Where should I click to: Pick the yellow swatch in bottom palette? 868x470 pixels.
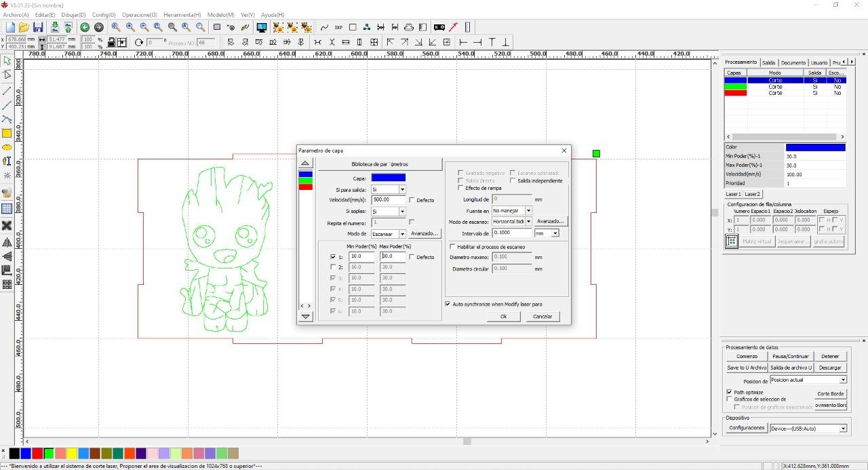click(71, 453)
